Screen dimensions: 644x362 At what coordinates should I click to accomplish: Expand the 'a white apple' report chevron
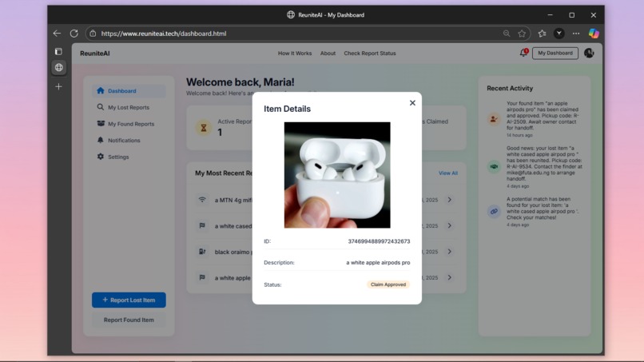(449, 277)
